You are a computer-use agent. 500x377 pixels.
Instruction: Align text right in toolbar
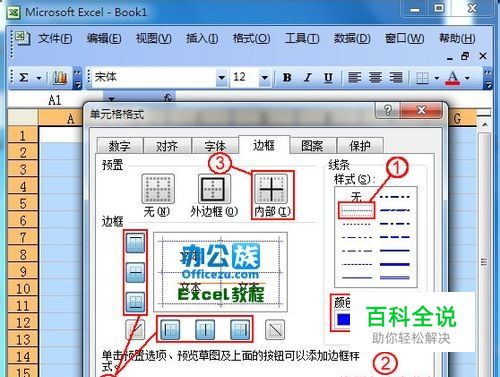[396, 78]
